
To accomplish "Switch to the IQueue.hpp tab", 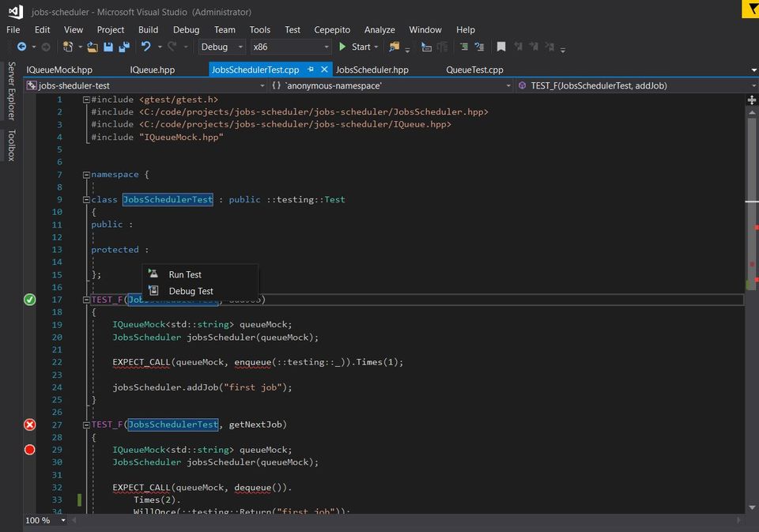I will tap(152, 70).
